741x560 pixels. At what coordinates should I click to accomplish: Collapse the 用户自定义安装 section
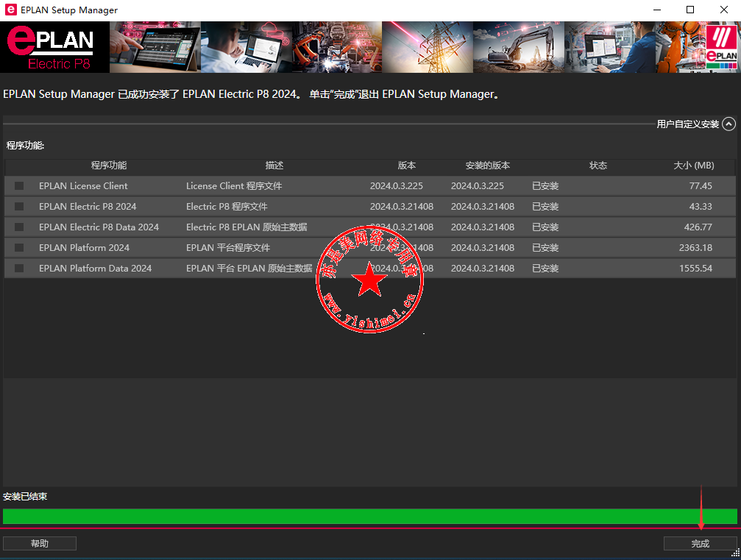(x=729, y=124)
